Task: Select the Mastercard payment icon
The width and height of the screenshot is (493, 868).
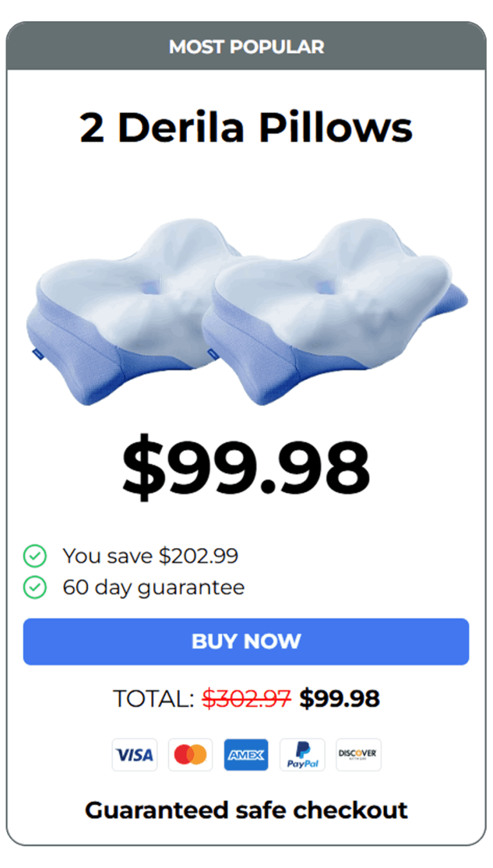Action: pos(190,754)
